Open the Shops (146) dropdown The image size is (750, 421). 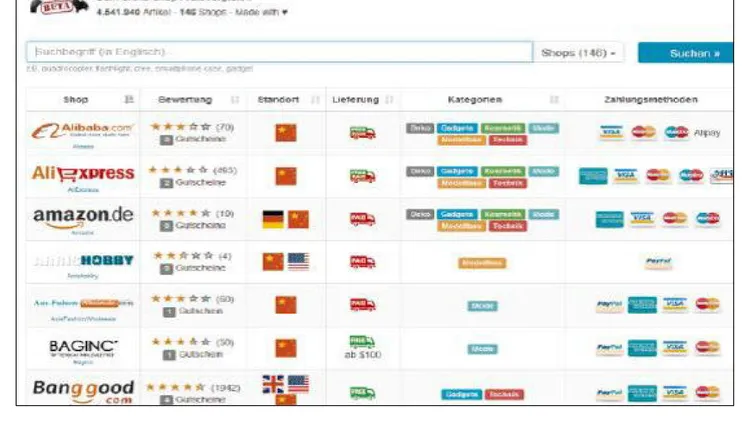(x=578, y=53)
